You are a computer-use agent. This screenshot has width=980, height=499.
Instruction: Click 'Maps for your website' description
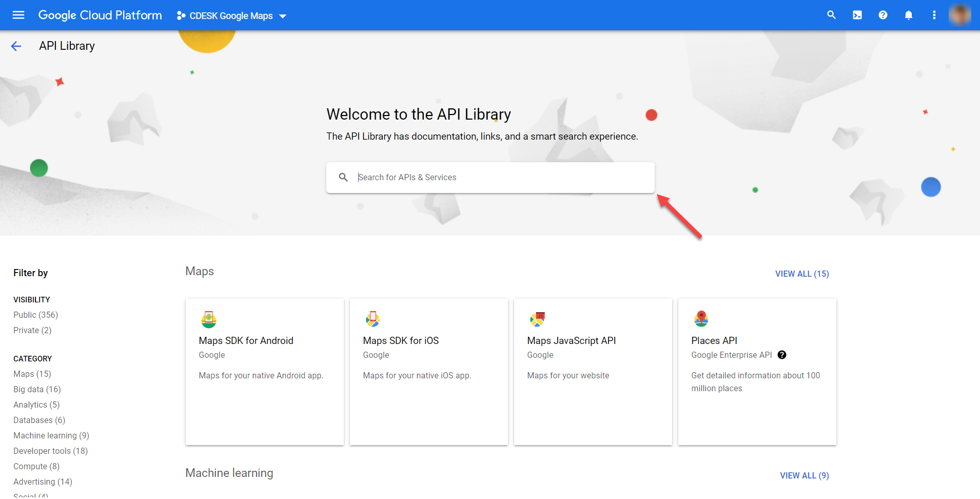click(569, 375)
